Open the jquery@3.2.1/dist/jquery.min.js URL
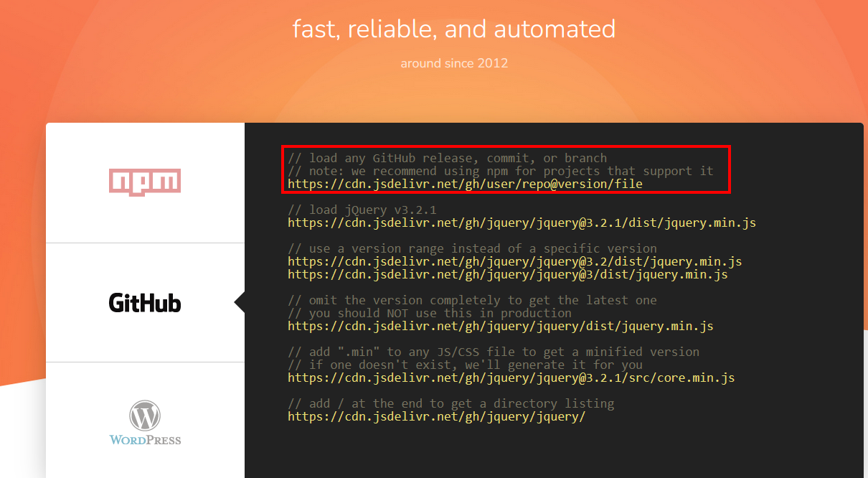 pyautogui.click(x=522, y=223)
